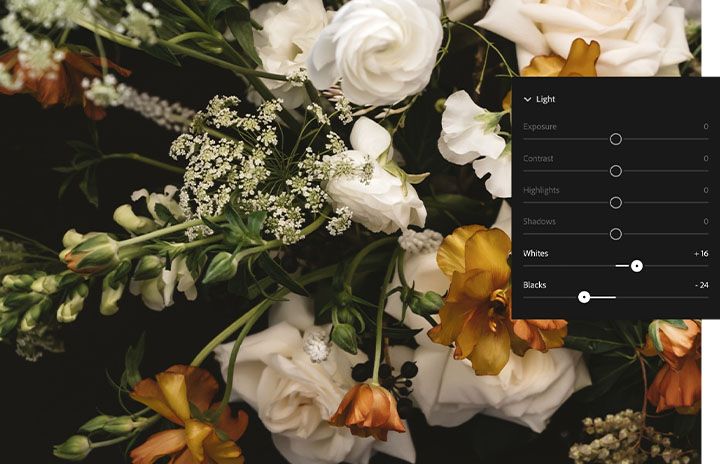Click the Blacks label
This screenshot has width=720, height=464.
534,285
